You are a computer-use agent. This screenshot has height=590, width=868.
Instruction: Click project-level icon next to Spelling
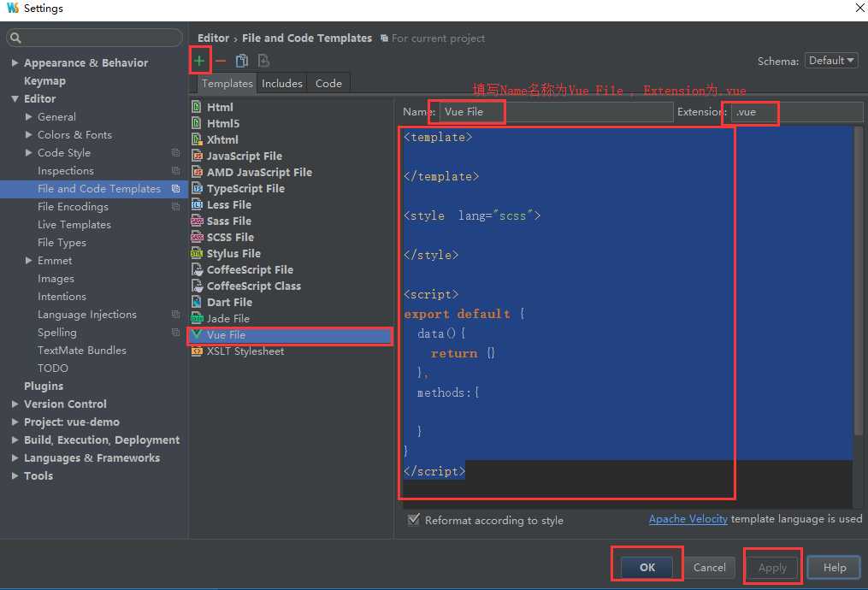pos(175,332)
